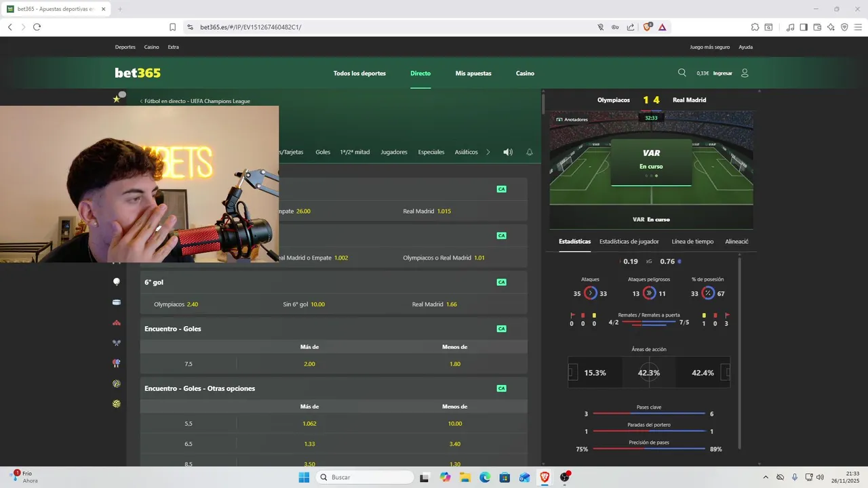Switch to Asiáticos tab
Screen dimensions: 868x488
coord(467,152)
